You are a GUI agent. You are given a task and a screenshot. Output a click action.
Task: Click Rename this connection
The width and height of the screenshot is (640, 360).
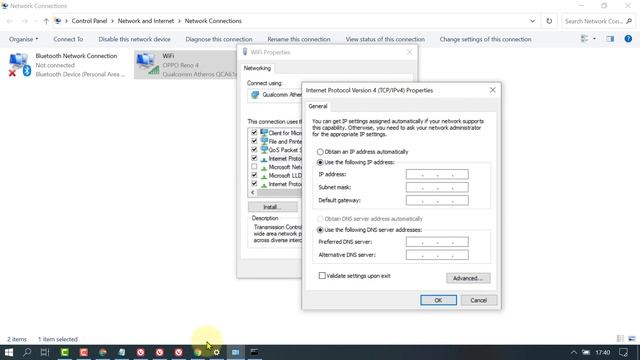click(x=299, y=39)
